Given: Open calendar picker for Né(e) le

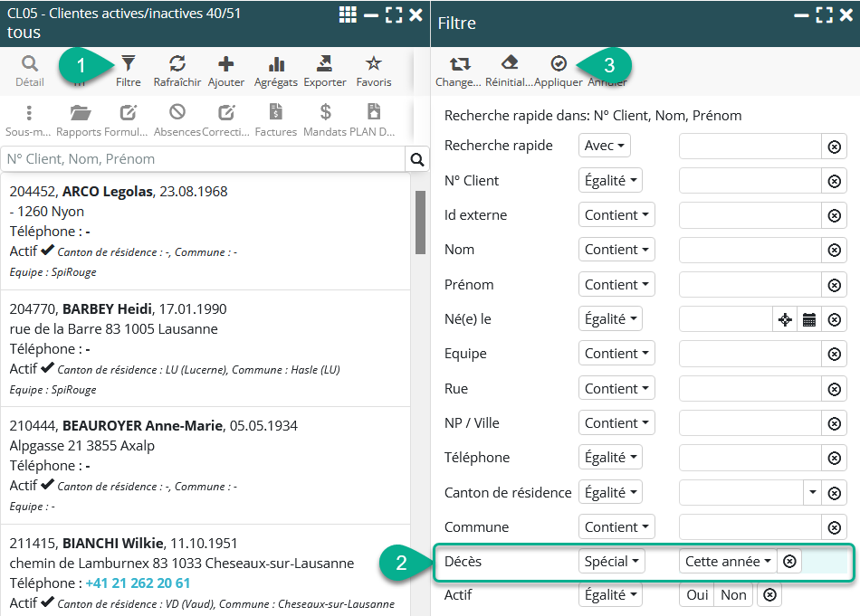Looking at the screenshot, I should [809, 319].
